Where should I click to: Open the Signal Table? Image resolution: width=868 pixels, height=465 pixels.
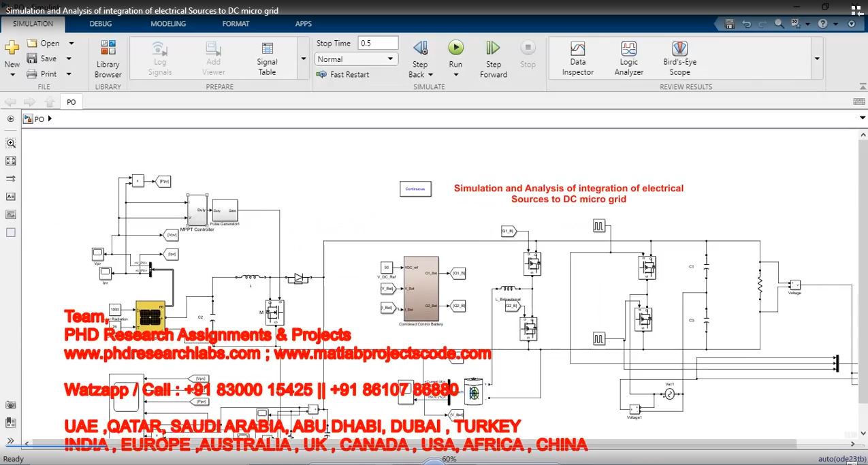click(267, 58)
